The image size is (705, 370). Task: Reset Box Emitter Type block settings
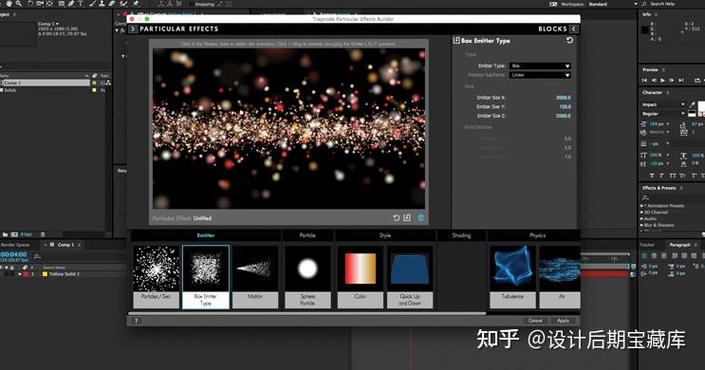click(x=569, y=40)
